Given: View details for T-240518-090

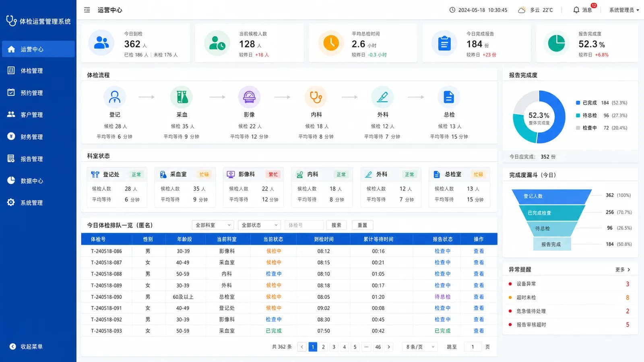Looking at the screenshot, I should tap(479, 297).
